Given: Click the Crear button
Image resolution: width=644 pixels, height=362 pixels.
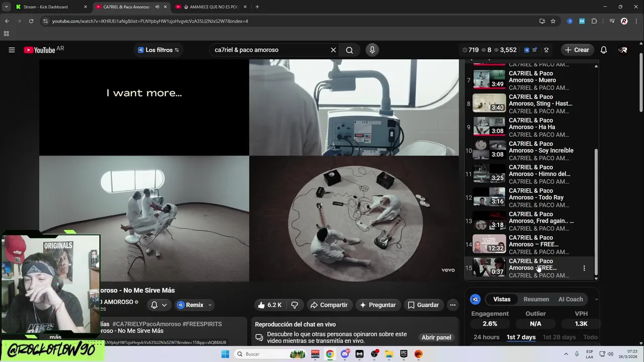Looking at the screenshot, I should 577,50.
